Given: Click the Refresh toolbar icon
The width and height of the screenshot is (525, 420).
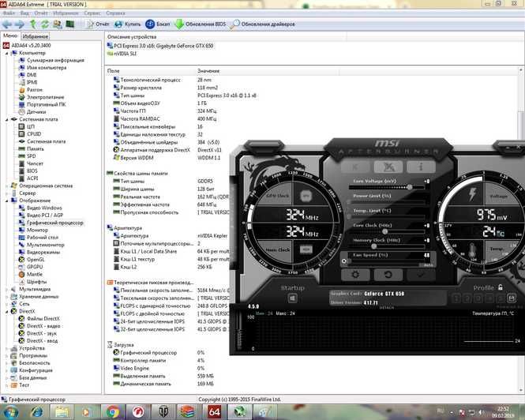Looking at the screenshot, I should coord(45,24).
